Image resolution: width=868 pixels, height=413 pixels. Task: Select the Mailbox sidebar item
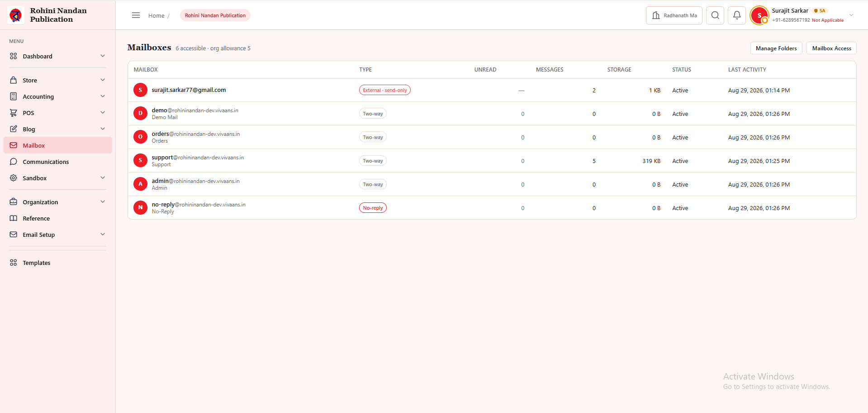coord(57,145)
